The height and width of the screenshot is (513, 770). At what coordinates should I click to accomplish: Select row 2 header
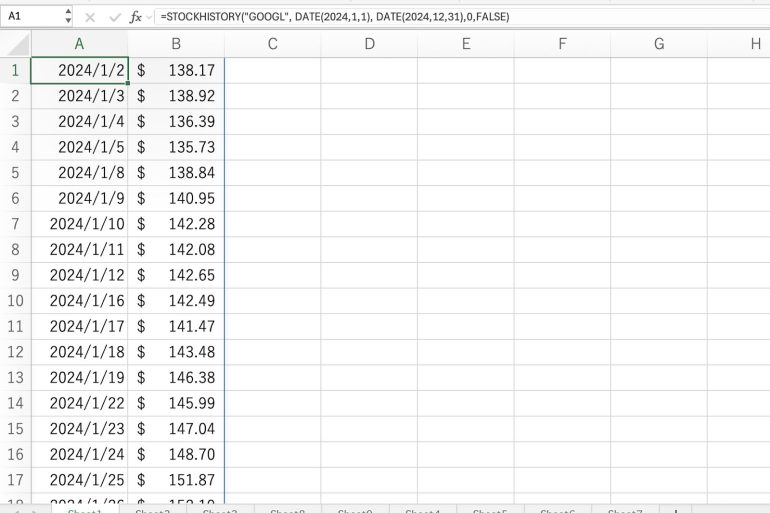[x=15, y=96]
